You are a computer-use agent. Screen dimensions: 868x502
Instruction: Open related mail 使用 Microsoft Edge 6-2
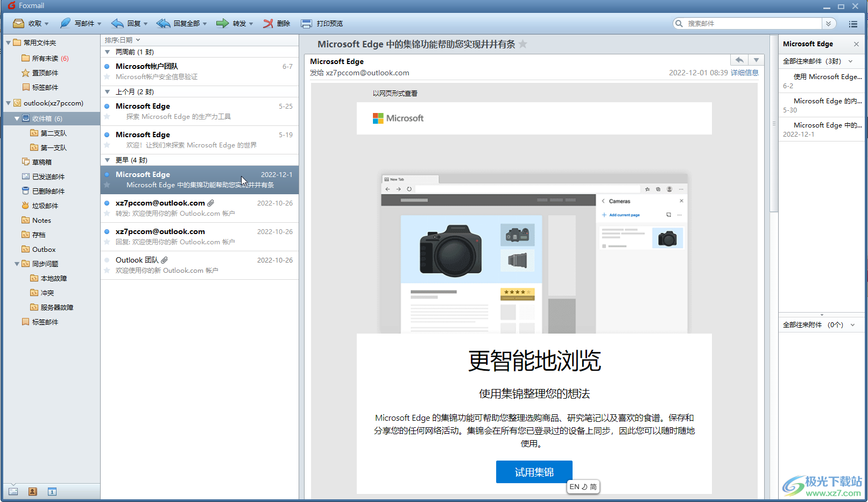pos(822,81)
